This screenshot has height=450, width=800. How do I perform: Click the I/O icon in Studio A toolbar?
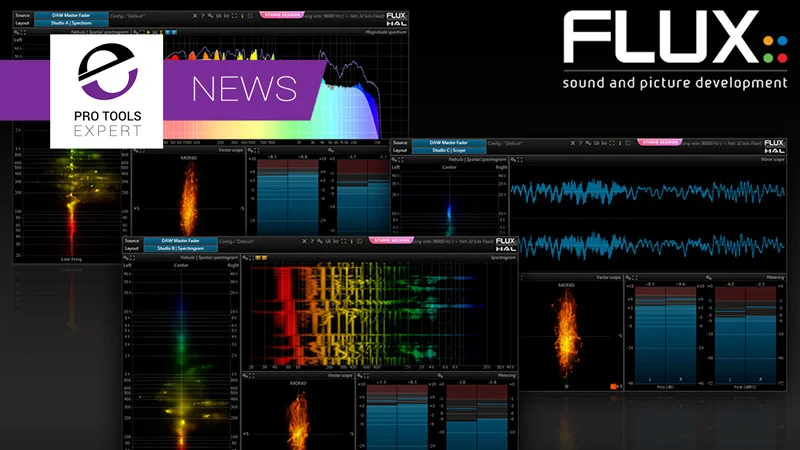[x=227, y=16]
